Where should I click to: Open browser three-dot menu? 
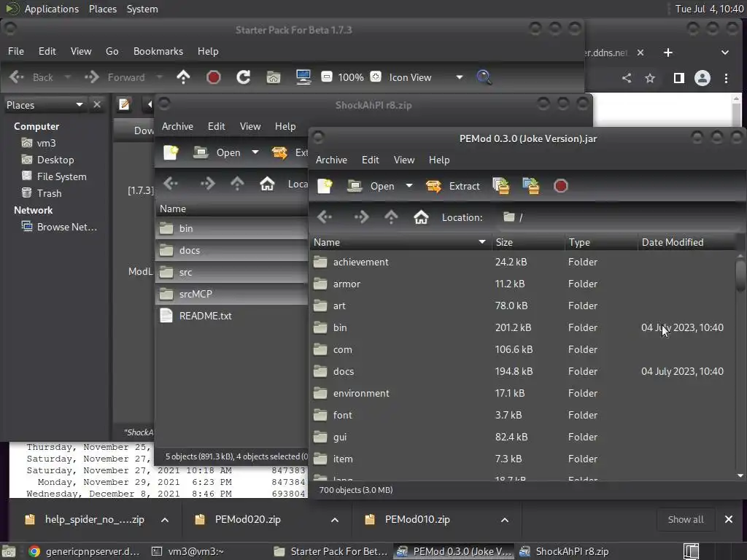726,78
